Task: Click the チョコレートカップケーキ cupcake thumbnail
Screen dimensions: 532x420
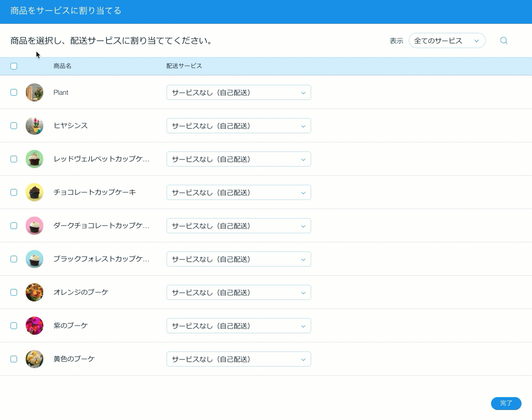Action: tap(34, 192)
